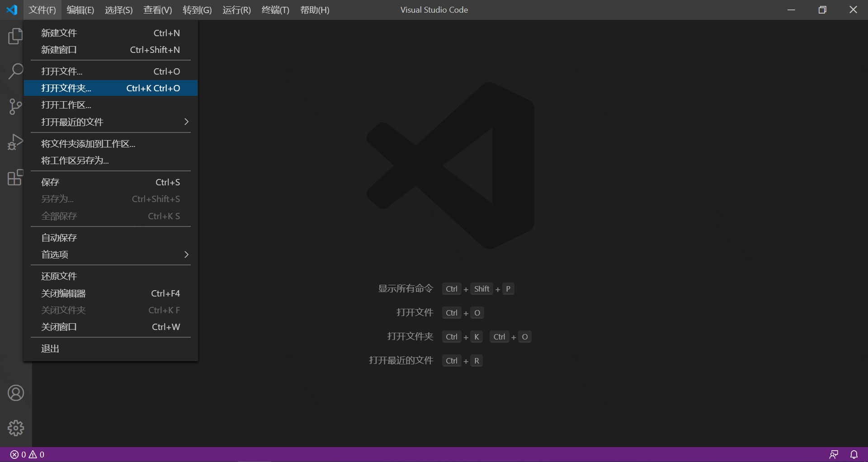Expand the 首选项 submenu

(x=110, y=255)
